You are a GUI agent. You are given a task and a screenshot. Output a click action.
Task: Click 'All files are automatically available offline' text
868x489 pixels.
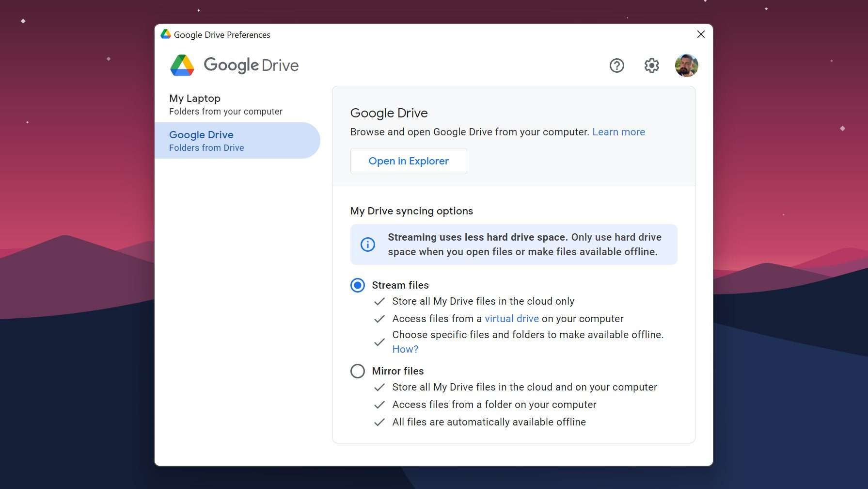(x=489, y=422)
